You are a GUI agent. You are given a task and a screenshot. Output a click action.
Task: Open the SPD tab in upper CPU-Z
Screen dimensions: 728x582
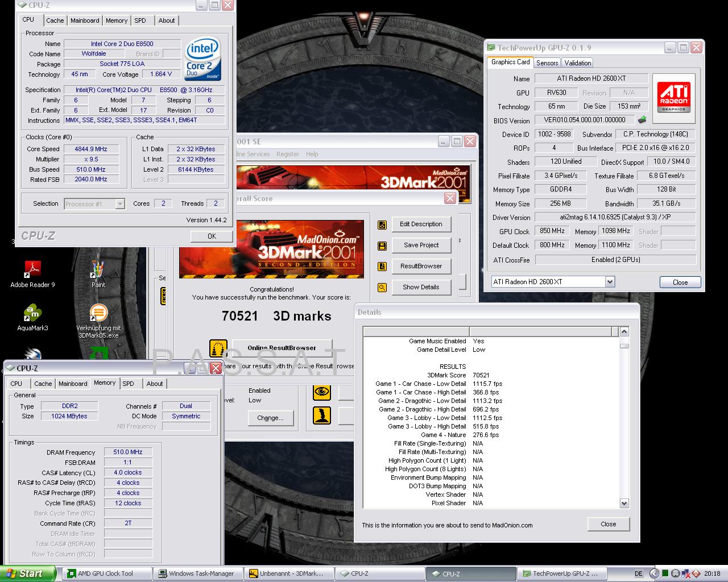click(x=140, y=20)
